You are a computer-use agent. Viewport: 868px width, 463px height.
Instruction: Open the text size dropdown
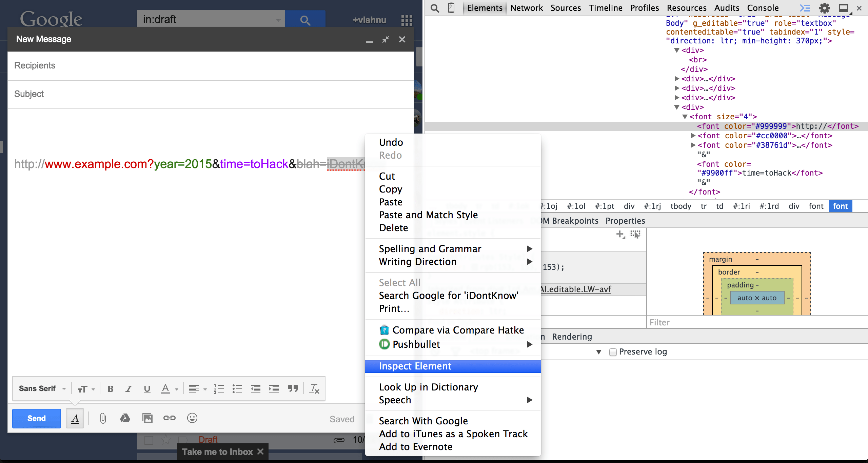tap(86, 389)
